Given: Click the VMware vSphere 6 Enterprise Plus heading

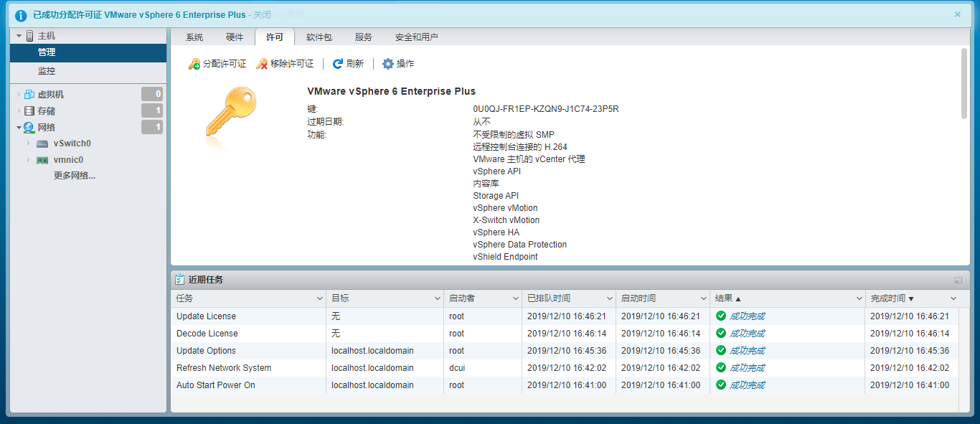Looking at the screenshot, I should point(391,91).
